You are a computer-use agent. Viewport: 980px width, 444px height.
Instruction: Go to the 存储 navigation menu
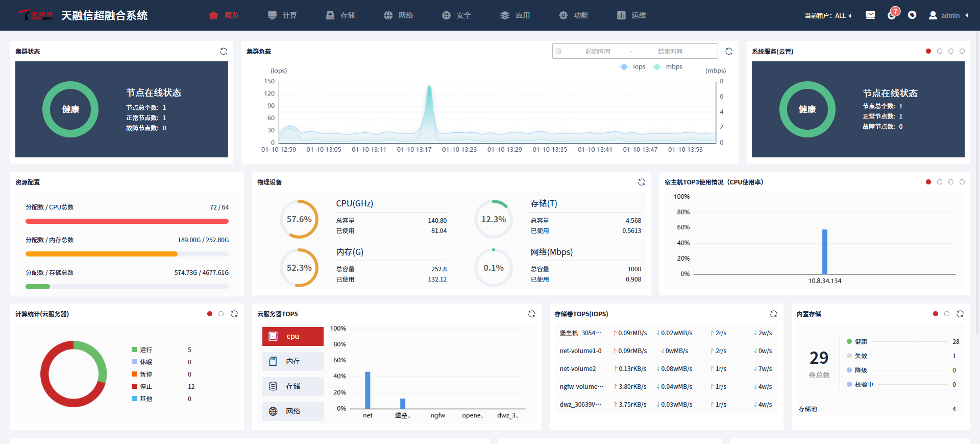coord(340,15)
